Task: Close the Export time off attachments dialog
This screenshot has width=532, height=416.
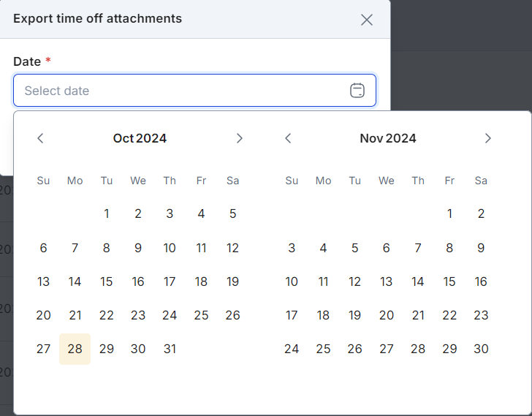Action: click(x=367, y=20)
